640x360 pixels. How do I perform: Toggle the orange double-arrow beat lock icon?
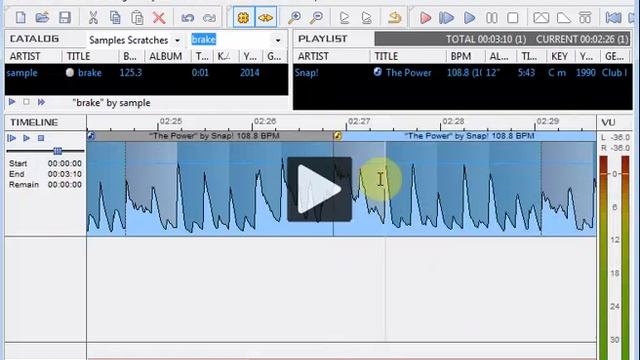tap(265, 18)
